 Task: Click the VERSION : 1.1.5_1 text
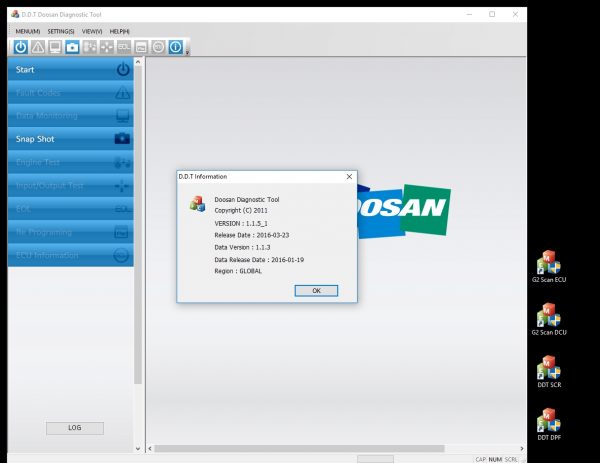(x=241, y=223)
